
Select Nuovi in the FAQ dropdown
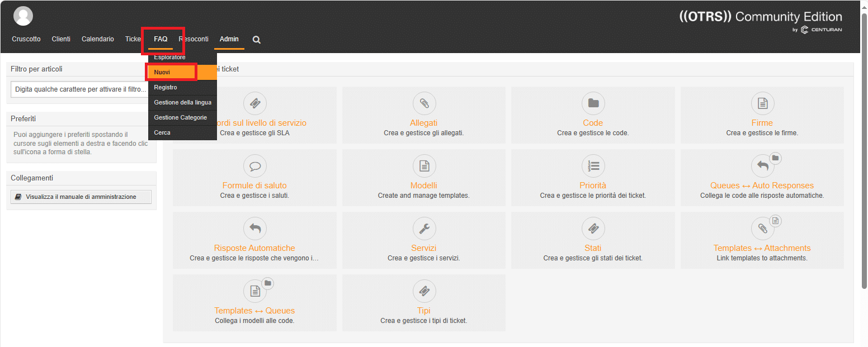pos(182,73)
